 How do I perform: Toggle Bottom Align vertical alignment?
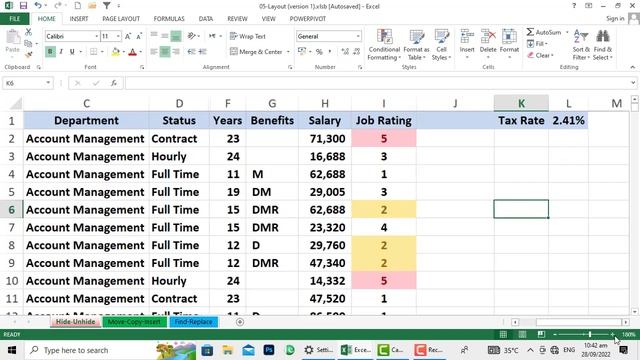[x=176, y=36]
